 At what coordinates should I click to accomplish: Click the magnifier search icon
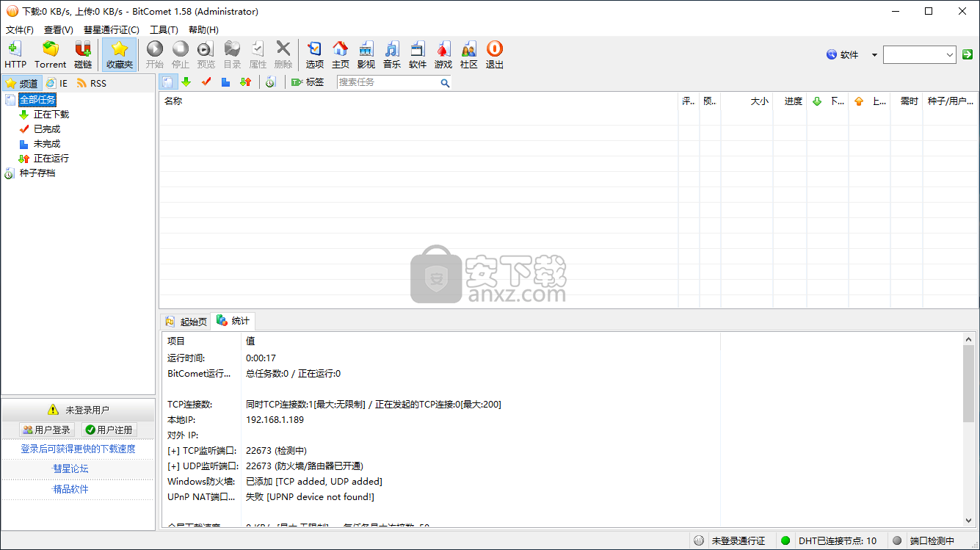pos(445,83)
